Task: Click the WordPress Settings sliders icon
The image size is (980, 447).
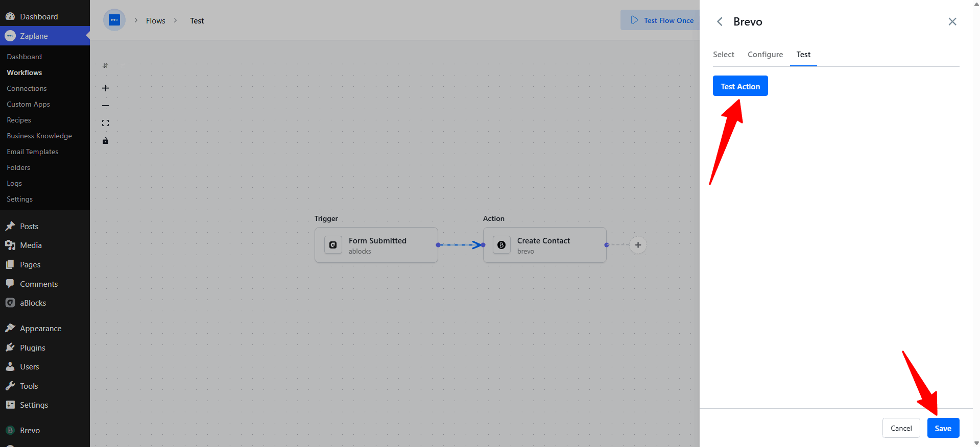Action: point(10,405)
